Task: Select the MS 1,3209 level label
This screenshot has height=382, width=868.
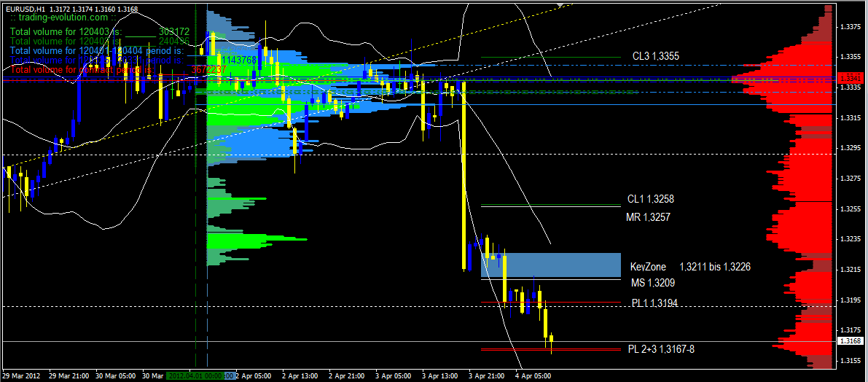Action: coord(653,283)
